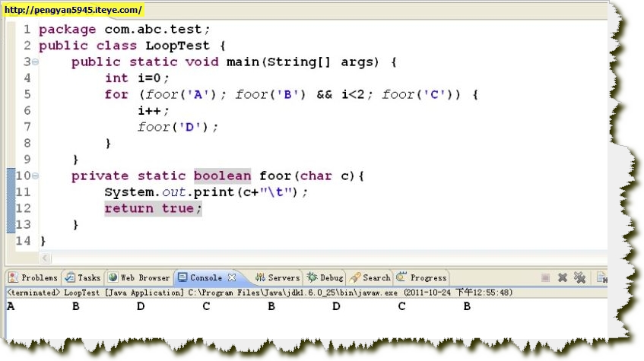
Task: Click the pengyan5945.iteye.com URL label
Action: coord(73,10)
